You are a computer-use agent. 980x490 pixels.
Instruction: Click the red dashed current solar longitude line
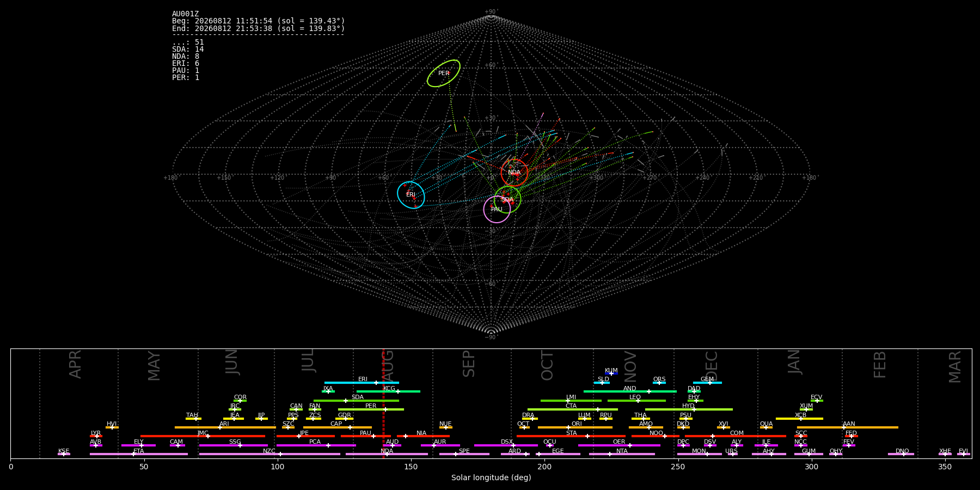383,403
